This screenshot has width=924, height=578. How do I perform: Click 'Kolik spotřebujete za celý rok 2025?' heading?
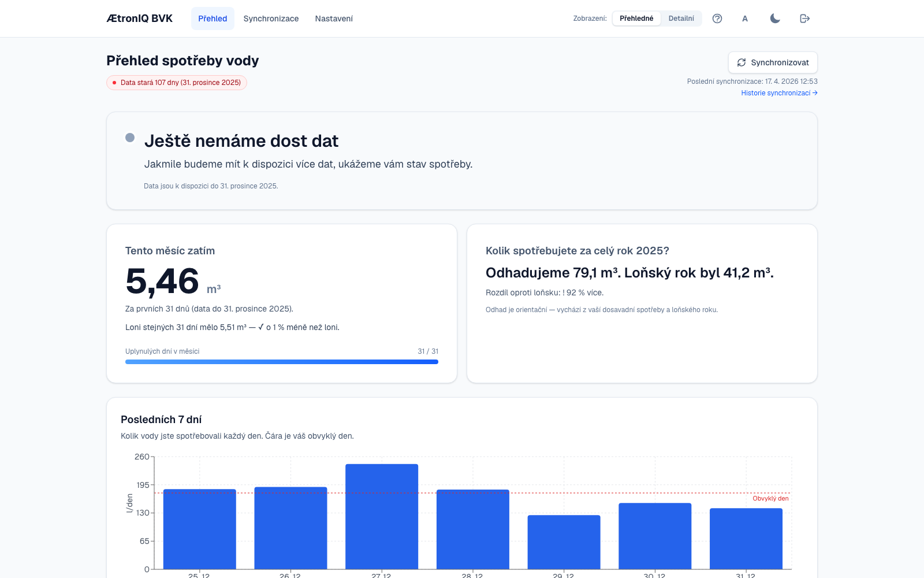click(577, 251)
